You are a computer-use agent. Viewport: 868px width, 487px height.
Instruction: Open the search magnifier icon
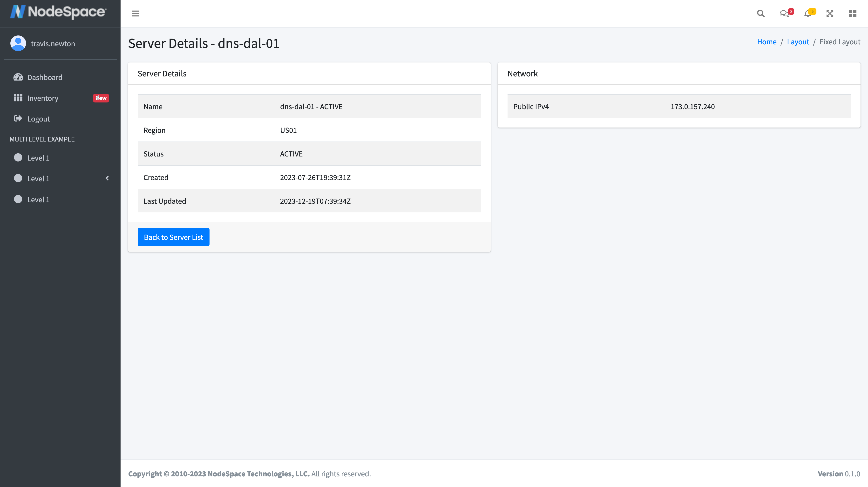[x=760, y=14]
